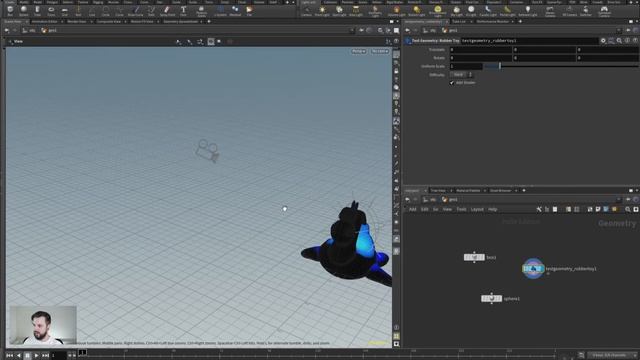This screenshot has width=640, height=360.
Task: Play the animation forward
Action: tap(36, 356)
